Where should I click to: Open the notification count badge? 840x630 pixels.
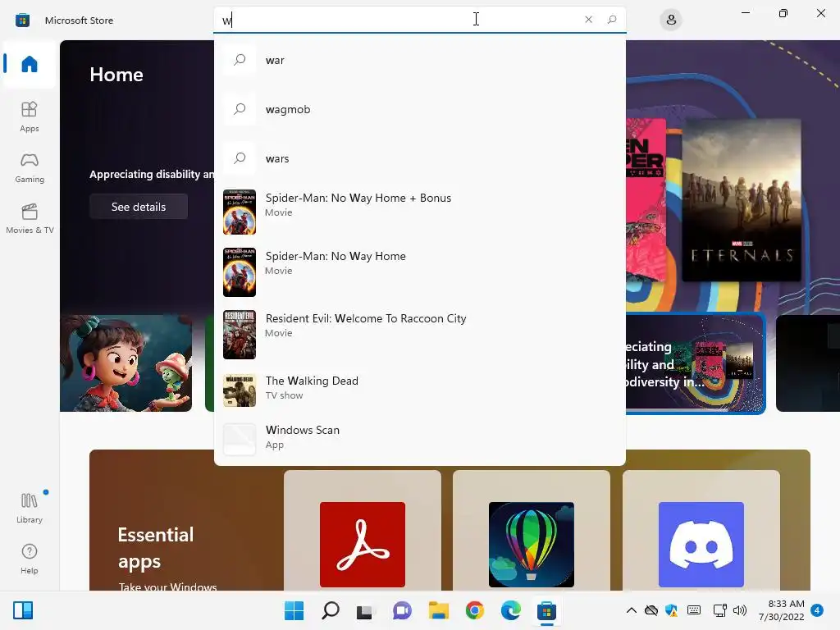click(x=817, y=610)
